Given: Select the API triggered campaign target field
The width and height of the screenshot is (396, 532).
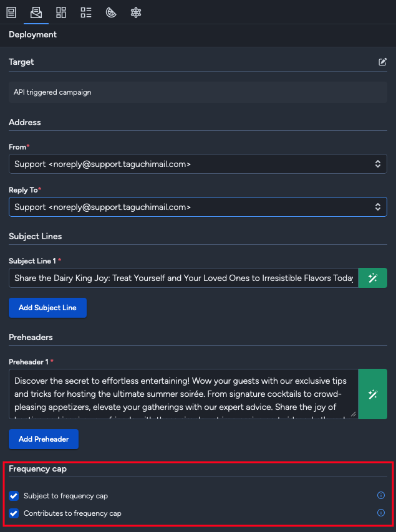Looking at the screenshot, I should coord(198,92).
